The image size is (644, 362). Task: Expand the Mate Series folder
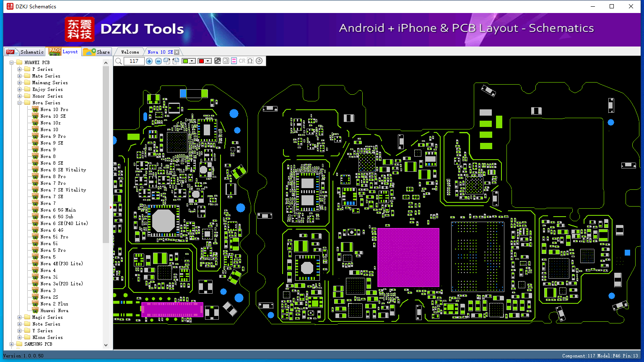[20, 76]
